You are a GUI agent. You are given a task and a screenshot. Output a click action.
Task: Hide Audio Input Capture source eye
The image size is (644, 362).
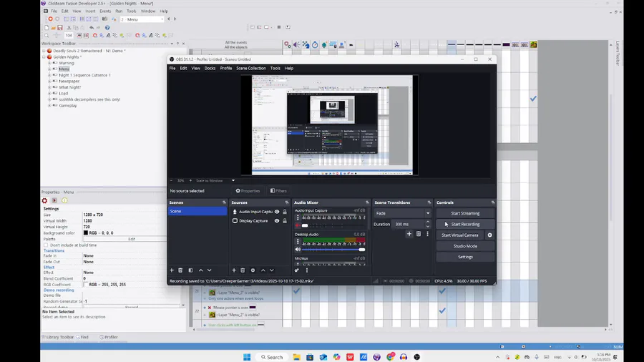(x=277, y=212)
